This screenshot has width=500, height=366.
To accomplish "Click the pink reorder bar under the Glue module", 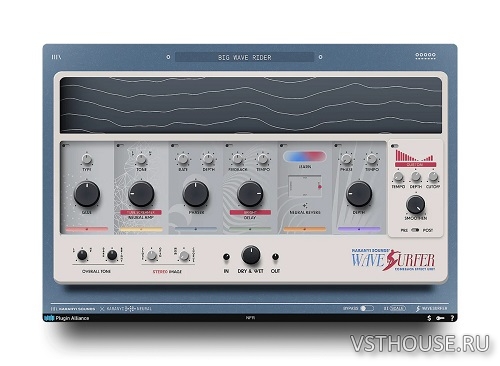I will click(x=87, y=229).
